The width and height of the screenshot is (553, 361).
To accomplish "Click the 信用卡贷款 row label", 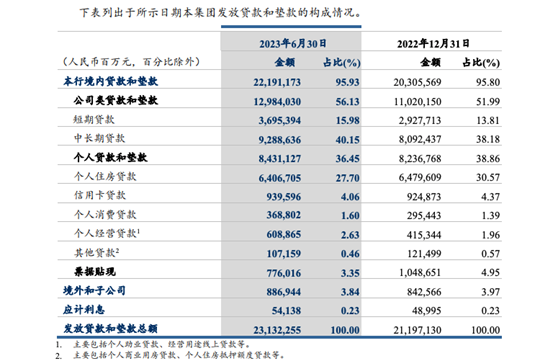I will click(99, 195).
